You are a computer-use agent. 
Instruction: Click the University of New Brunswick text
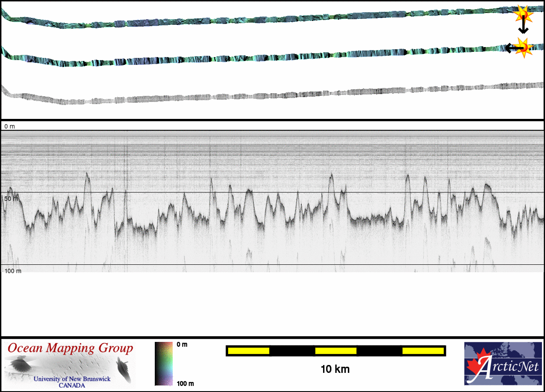pos(72,379)
